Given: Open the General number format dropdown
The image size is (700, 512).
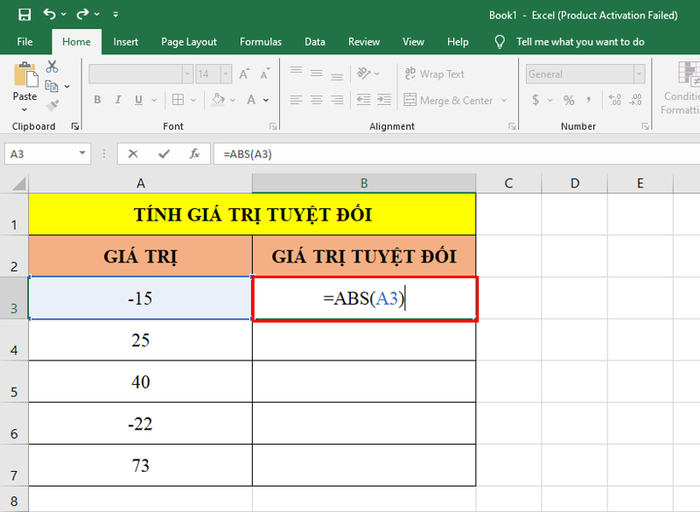Looking at the screenshot, I should click(639, 74).
